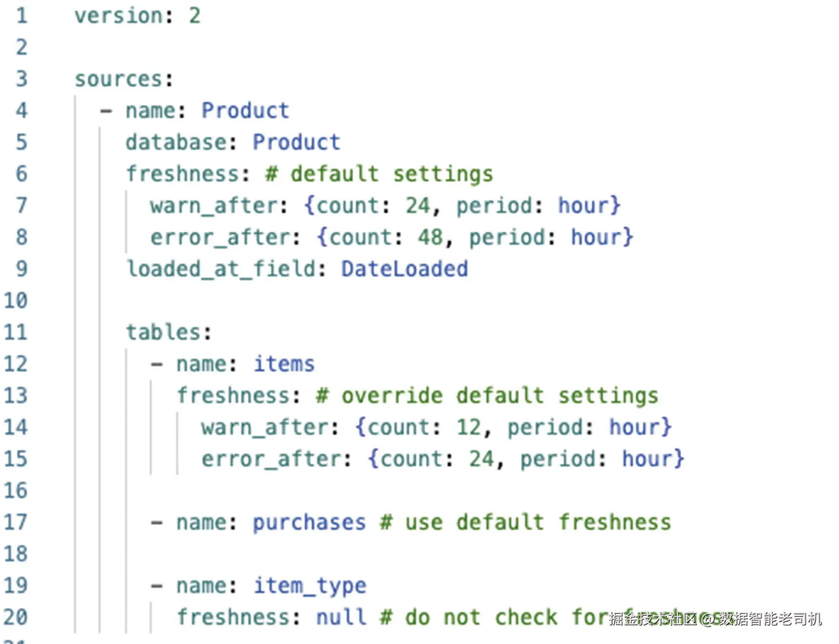Image resolution: width=839 pixels, height=644 pixels.
Task: Click the 'items' table name value
Action: click(x=284, y=364)
